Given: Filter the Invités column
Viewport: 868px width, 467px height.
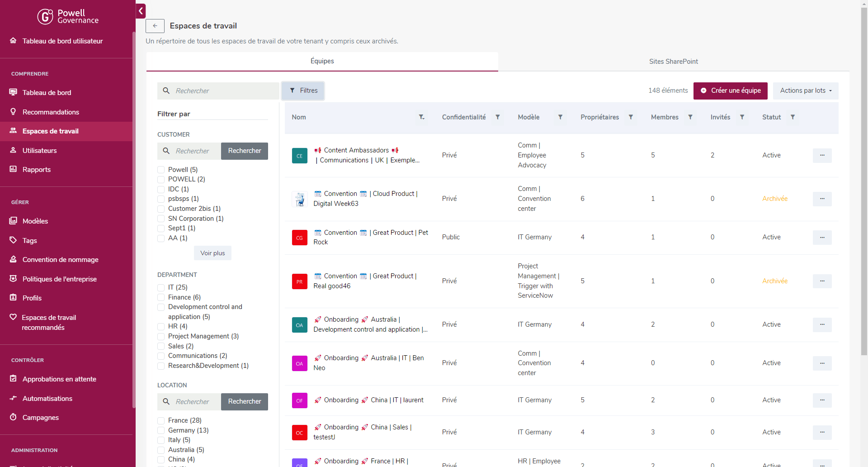Looking at the screenshot, I should [x=742, y=117].
